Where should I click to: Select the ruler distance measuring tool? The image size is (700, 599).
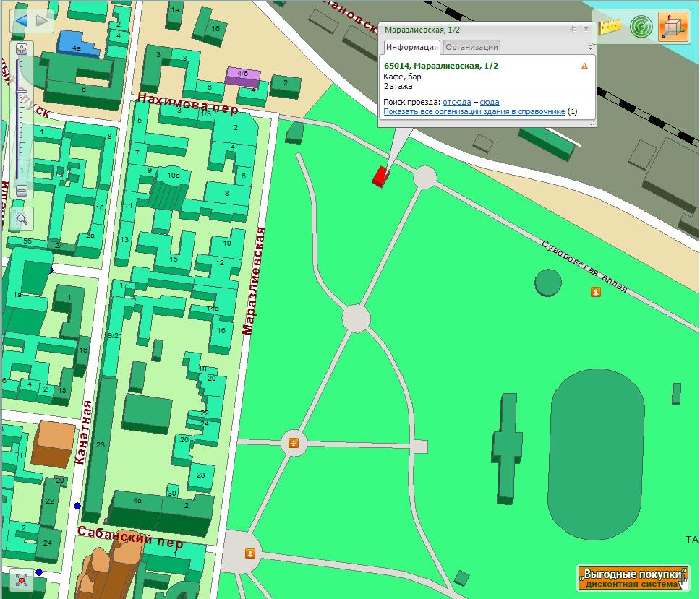pos(611,27)
